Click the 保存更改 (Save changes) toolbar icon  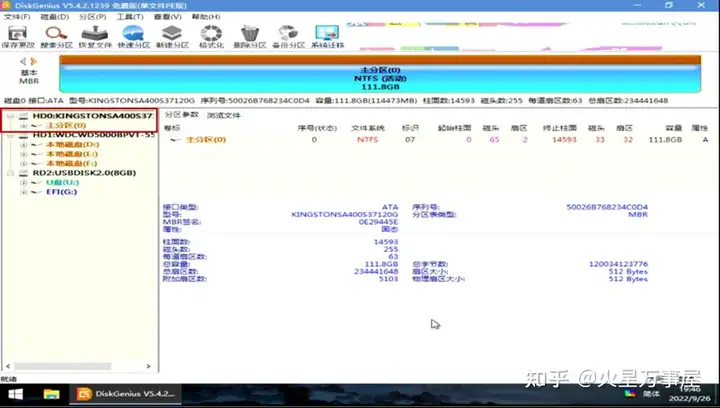(17, 34)
